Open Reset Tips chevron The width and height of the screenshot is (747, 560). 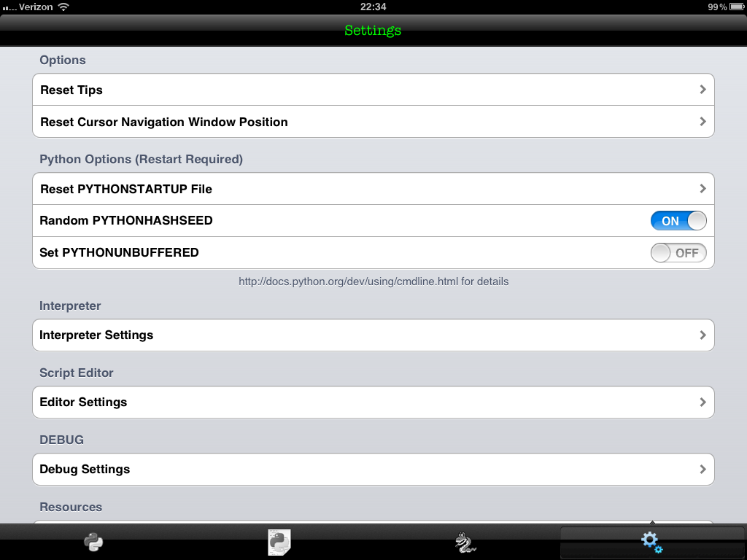click(703, 90)
